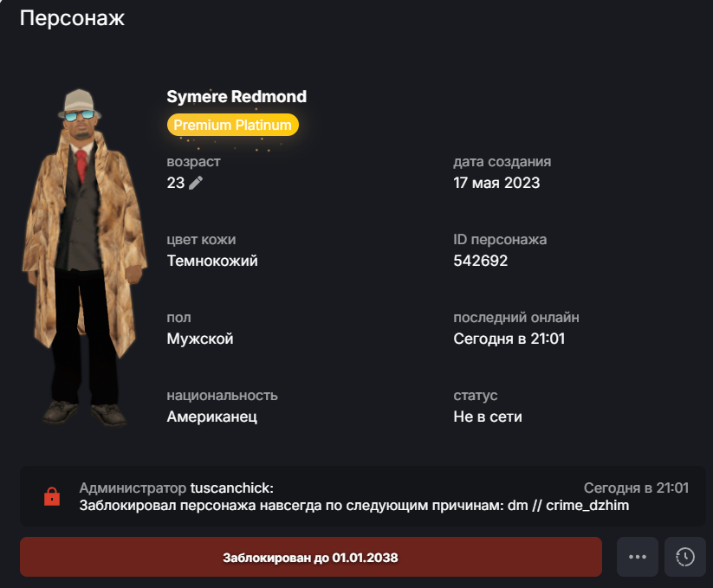Open the history clock icon
Viewport: 713px width, 588px height.
684,557
